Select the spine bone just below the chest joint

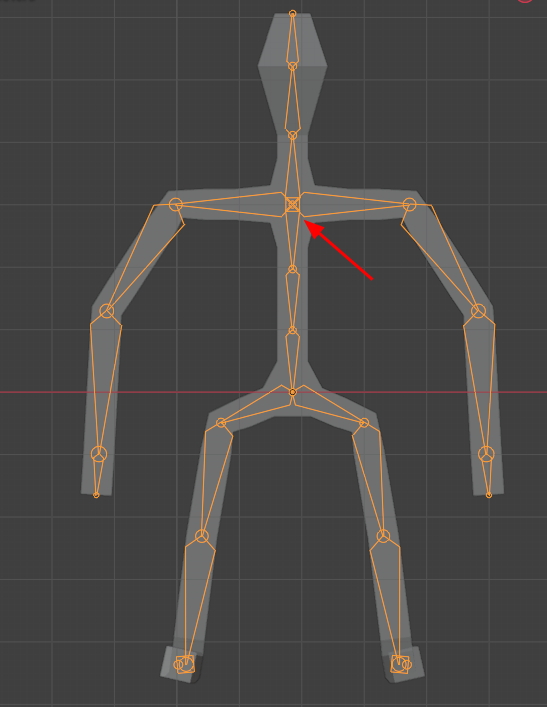click(293, 239)
